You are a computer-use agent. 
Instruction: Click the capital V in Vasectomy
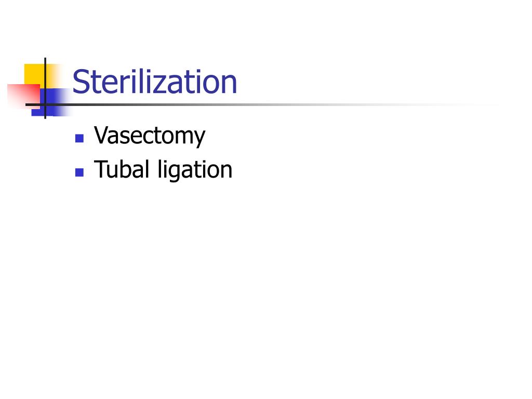tap(102, 135)
